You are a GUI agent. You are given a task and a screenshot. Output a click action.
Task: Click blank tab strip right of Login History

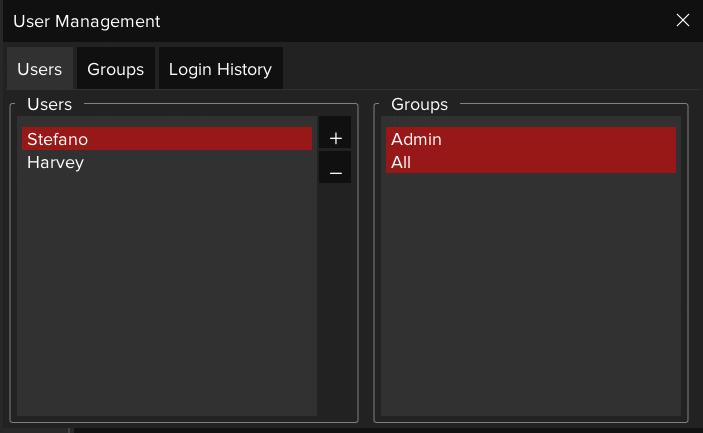490,69
